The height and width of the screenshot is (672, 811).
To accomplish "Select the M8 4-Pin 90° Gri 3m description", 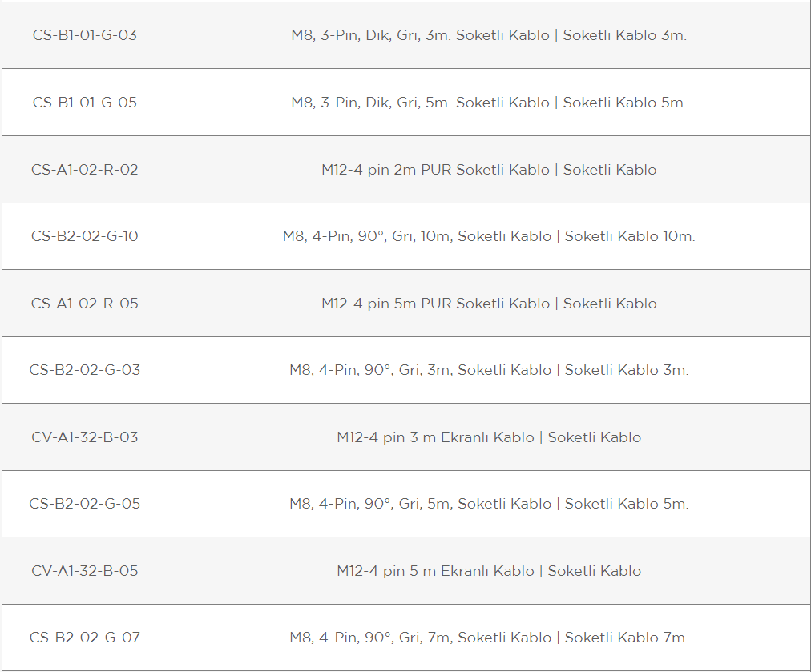I will pos(489,370).
